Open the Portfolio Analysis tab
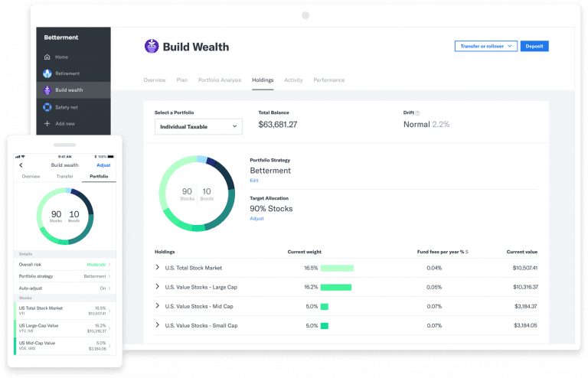This screenshot has width=588, height=378. point(220,80)
